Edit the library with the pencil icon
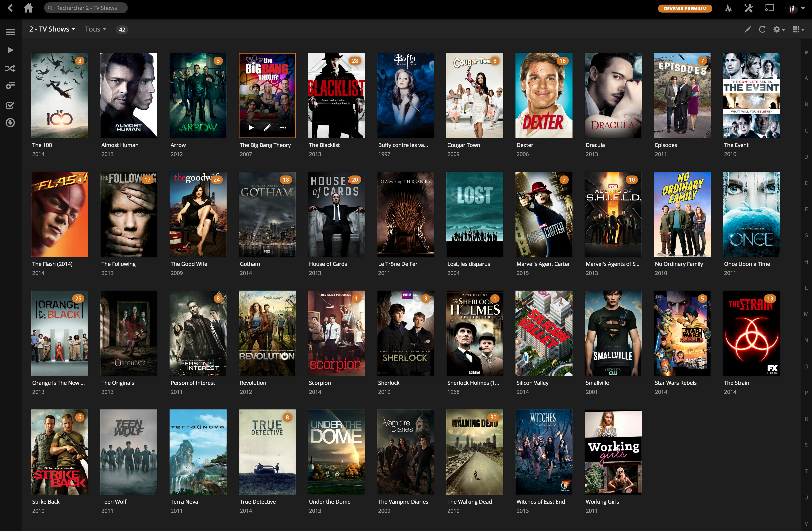The width and height of the screenshot is (812, 531). (748, 29)
